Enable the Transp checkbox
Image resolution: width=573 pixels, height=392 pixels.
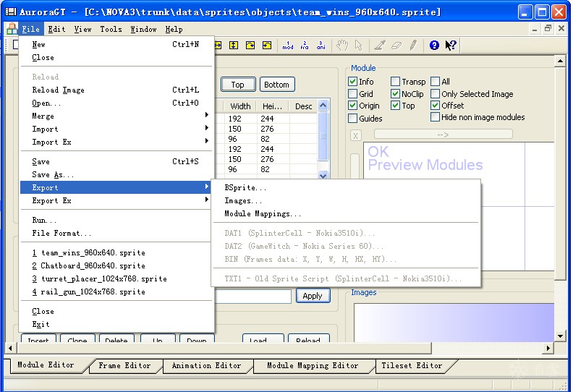395,82
